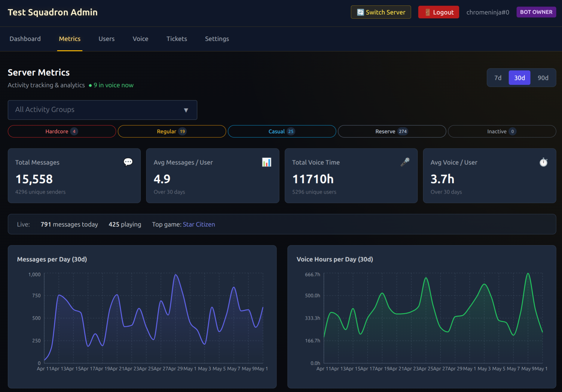Toggle the Inactive activity group filter
Screen dimensions: 562x392
[x=502, y=131]
